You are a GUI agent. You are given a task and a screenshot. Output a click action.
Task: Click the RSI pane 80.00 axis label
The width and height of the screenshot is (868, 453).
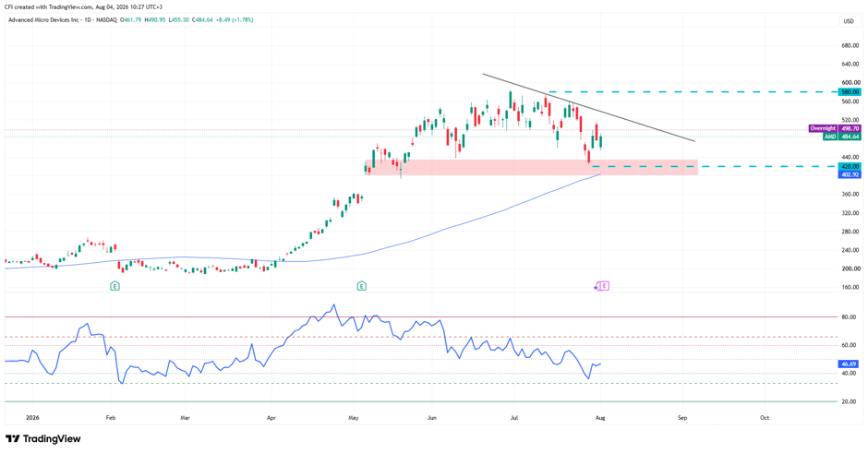coord(850,317)
